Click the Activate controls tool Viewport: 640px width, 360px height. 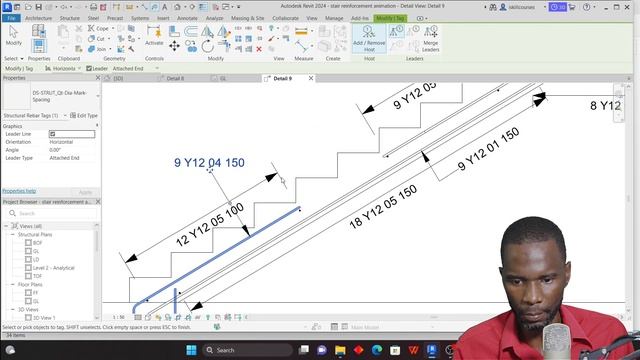tap(154, 35)
